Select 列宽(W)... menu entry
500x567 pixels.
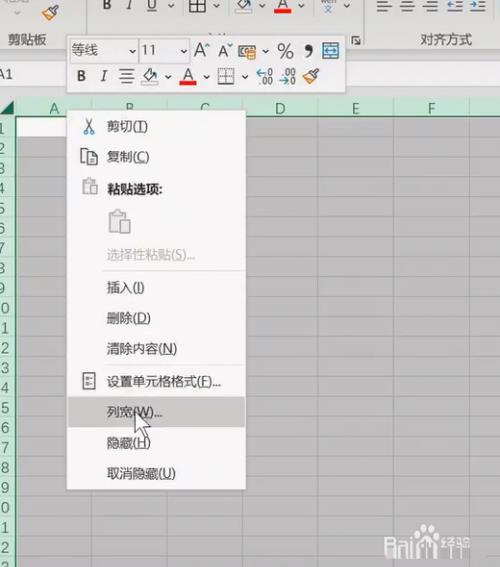(x=156, y=412)
